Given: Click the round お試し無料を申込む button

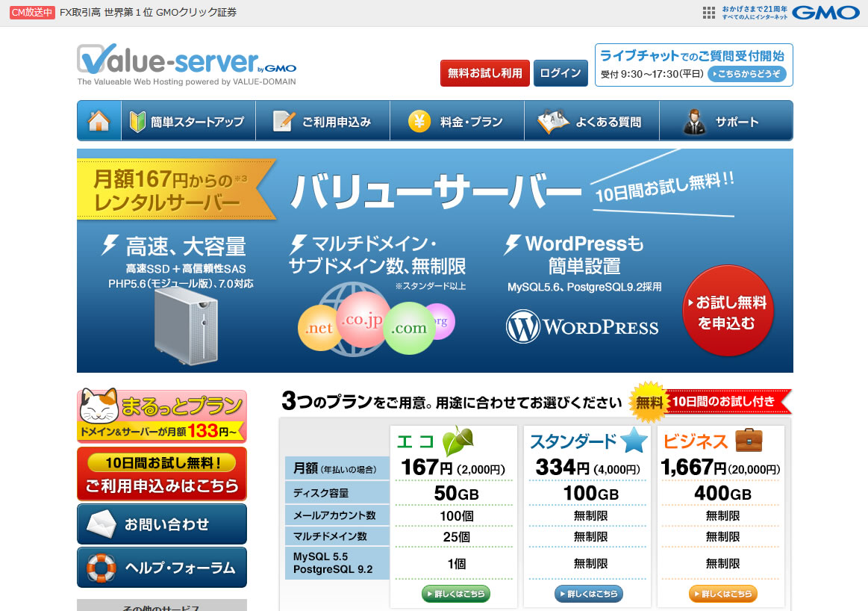Looking at the screenshot, I should point(728,311).
